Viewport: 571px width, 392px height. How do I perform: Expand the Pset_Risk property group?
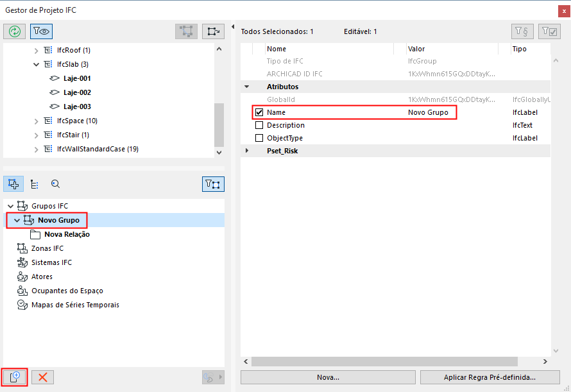(247, 151)
